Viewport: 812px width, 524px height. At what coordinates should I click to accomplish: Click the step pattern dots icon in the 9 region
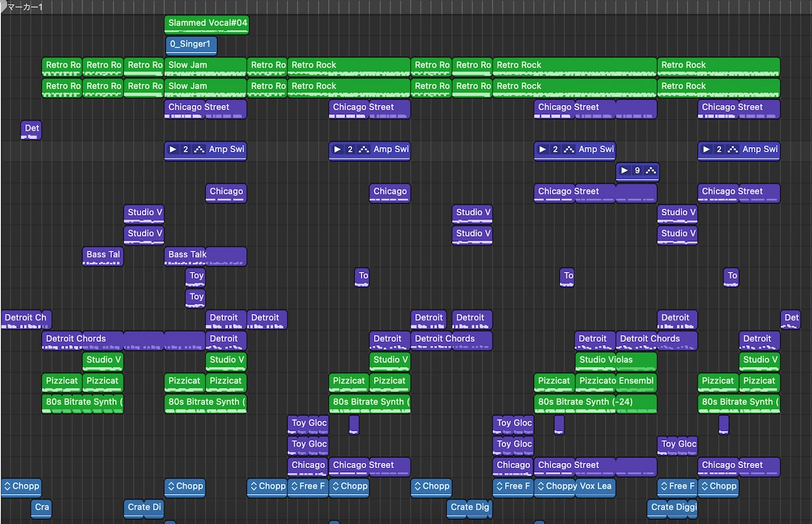point(650,170)
